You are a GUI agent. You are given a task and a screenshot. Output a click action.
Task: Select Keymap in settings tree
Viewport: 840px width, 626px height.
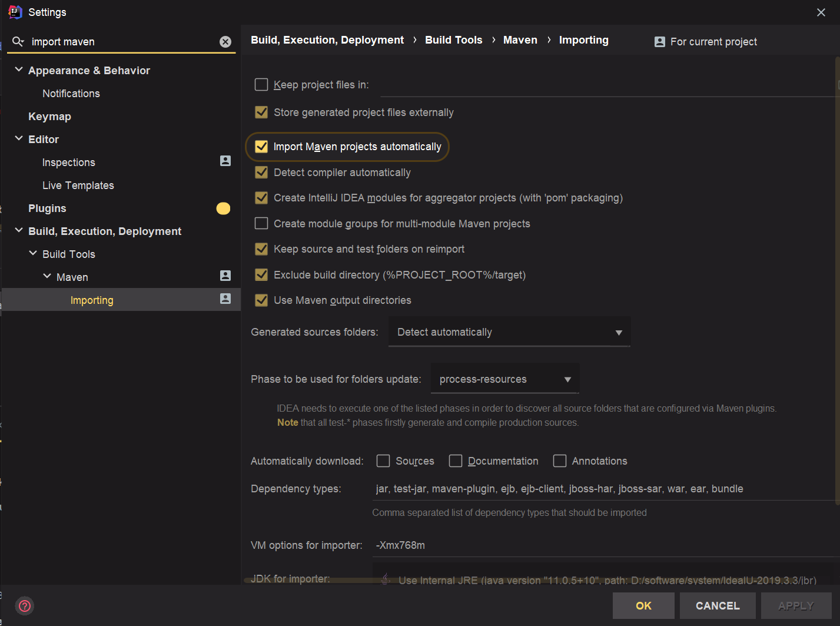click(x=49, y=117)
